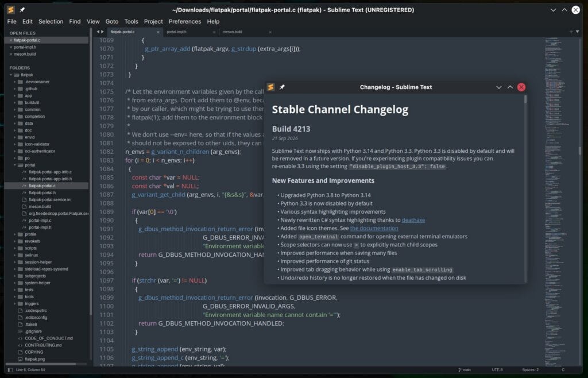Open the Tools menu
The width and height of the screenshot is (588, 378).
point(131,21)
